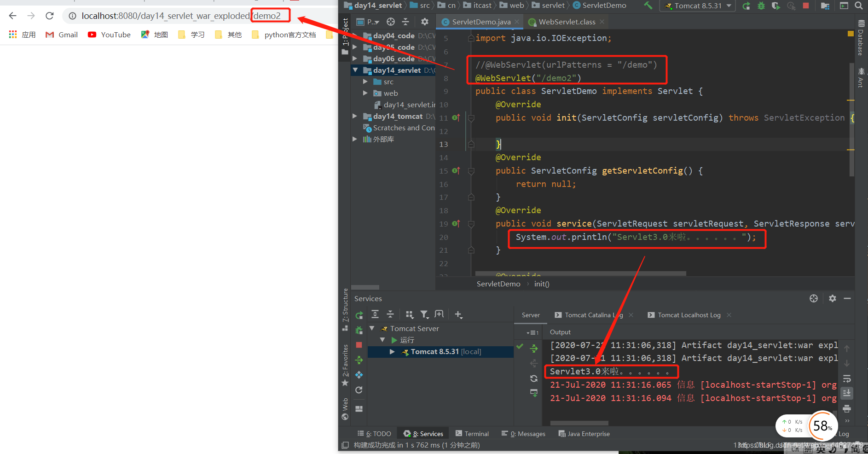Open the Database tool window on the right
868x454 pixels.
pos(861,38)
